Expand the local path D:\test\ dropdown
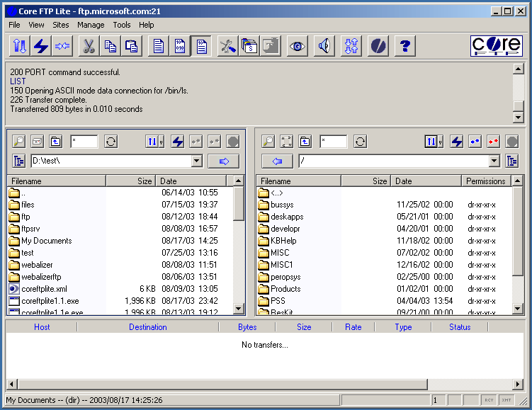Viewport: 532px width, 410px height. [197, 161]
